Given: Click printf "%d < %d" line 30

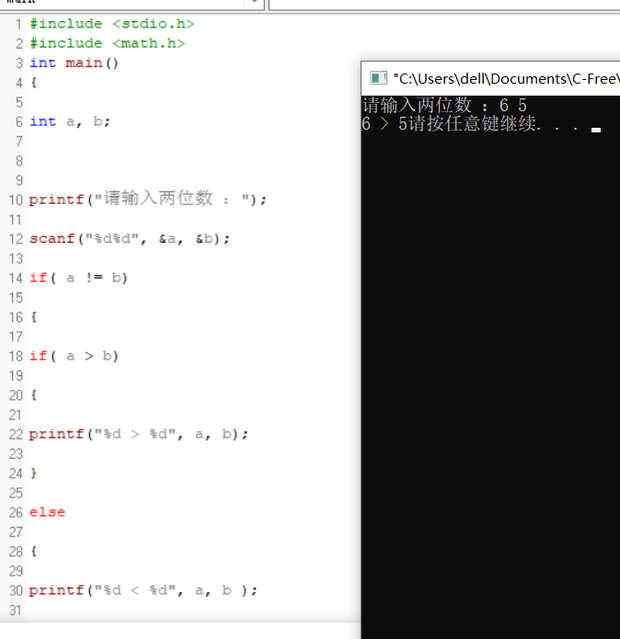Looking at the screenshot, I should pos(143,590).
